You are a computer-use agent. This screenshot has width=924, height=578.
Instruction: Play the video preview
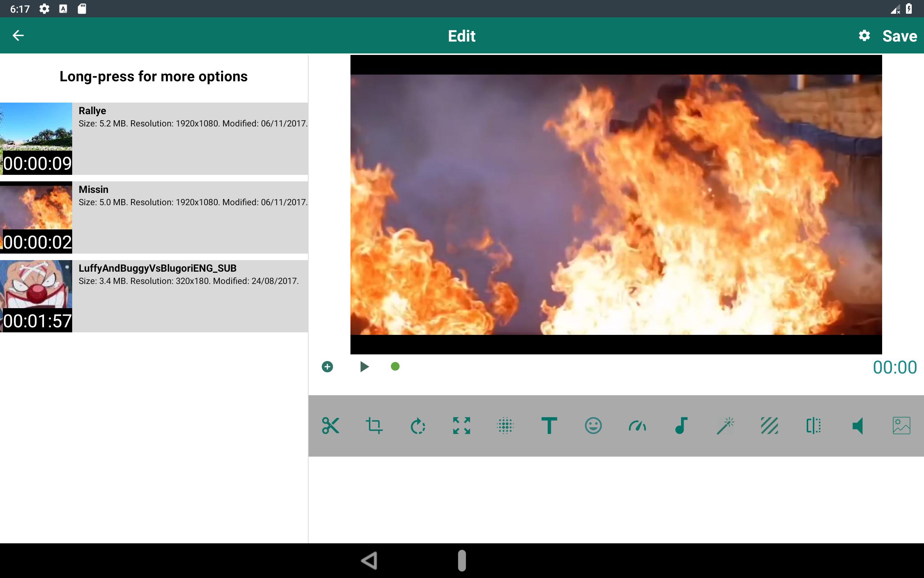(364, 367)
